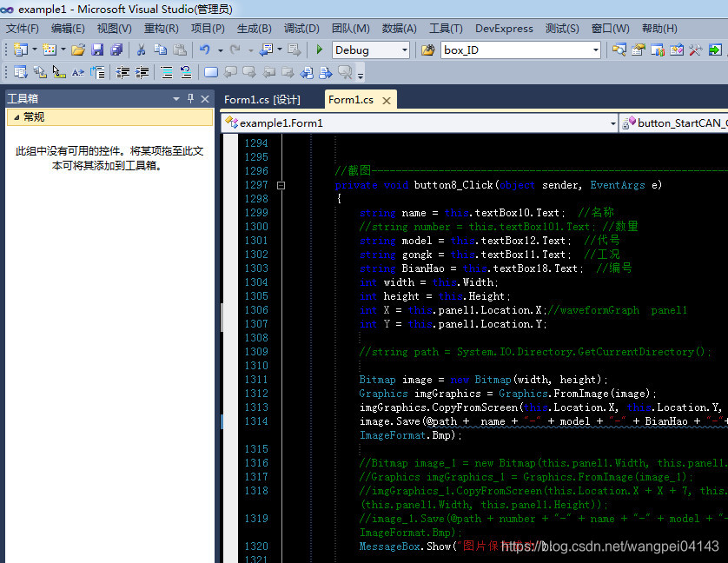Open the box_ID find combo box dropdown
Screen dimensions: 728x563
click(x=596, y=50)
